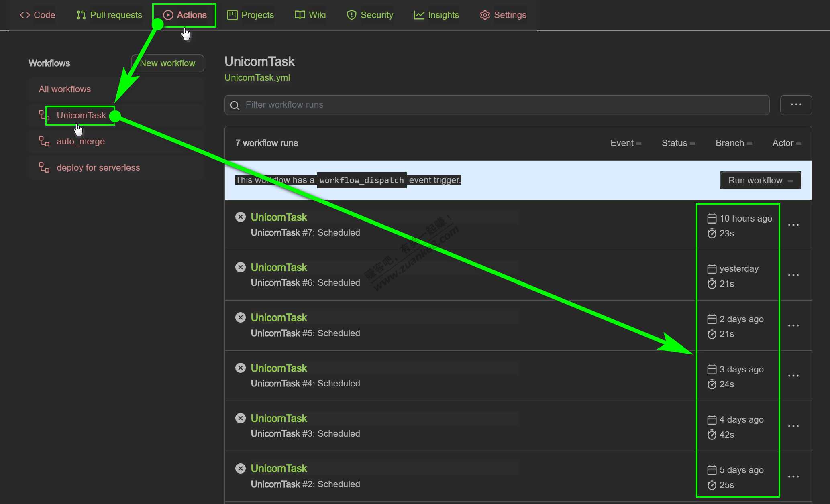Click stopwatch icon next to 23s
Screen dimensions: 830x504
(712, 233)
